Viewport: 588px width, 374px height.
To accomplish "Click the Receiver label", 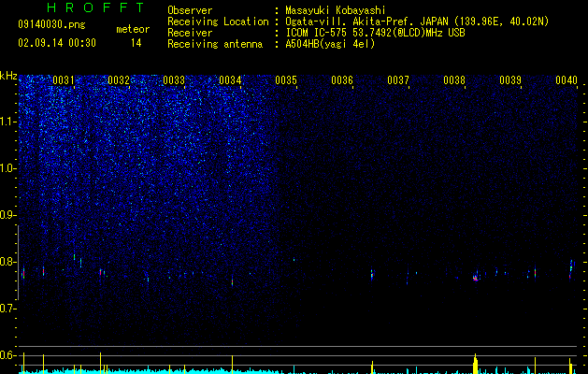I will [190, 33].
